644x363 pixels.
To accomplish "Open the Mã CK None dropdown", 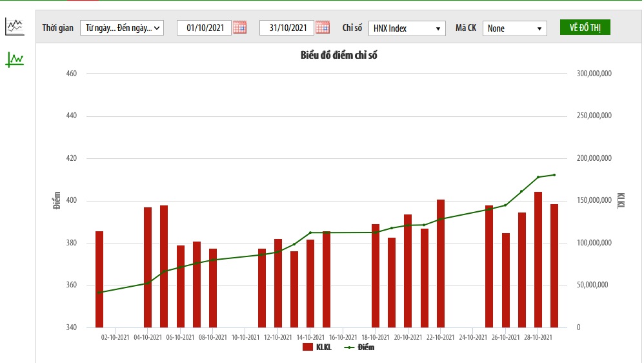I will [514, 28].
